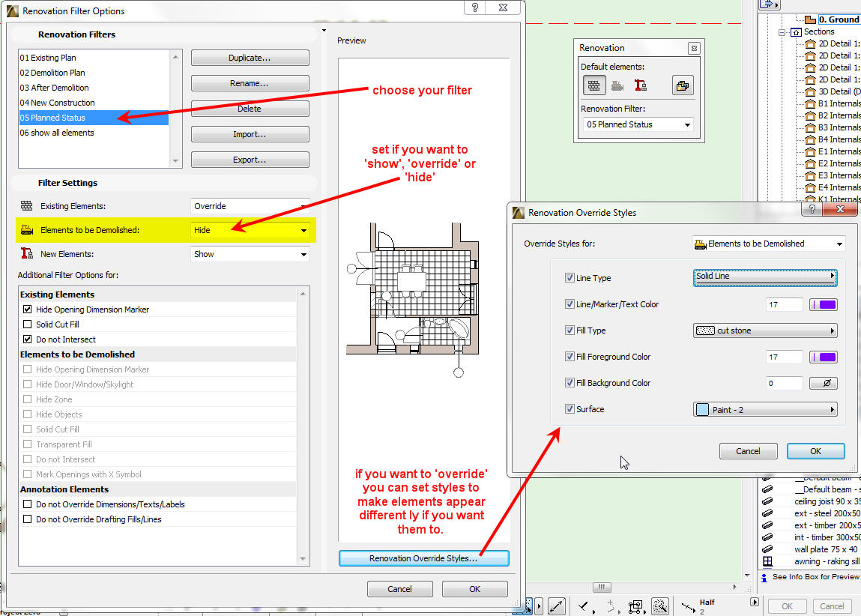
Task: Open the Override Styles stacked-layers icon in Renovation palette
Action: coord(683,85)
